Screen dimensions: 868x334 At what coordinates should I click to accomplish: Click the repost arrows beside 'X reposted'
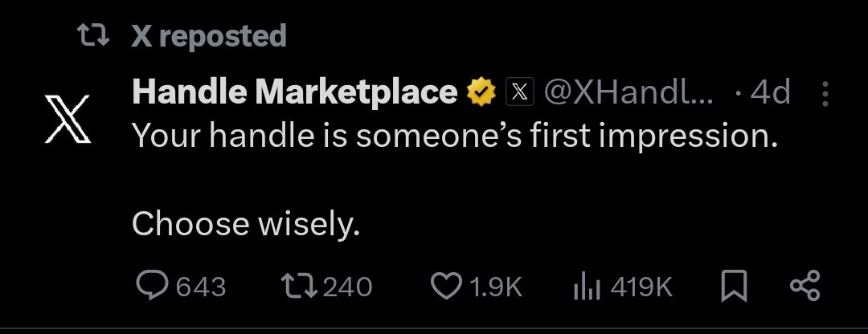click(90, 35)
